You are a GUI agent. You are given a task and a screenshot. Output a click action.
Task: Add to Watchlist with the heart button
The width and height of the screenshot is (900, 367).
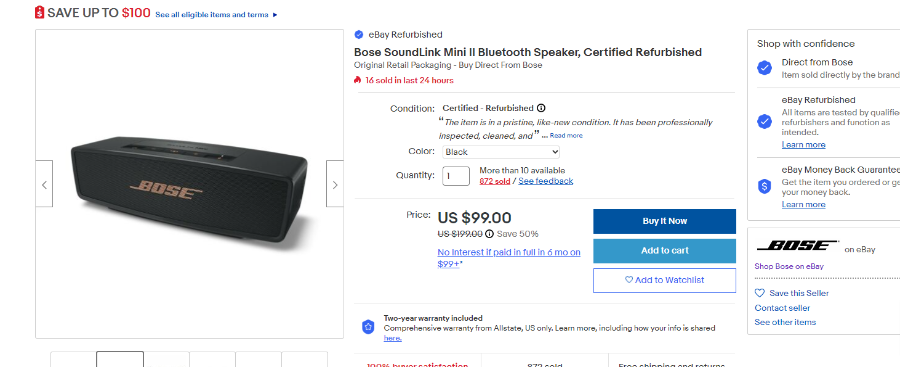[x=664, y=280]
